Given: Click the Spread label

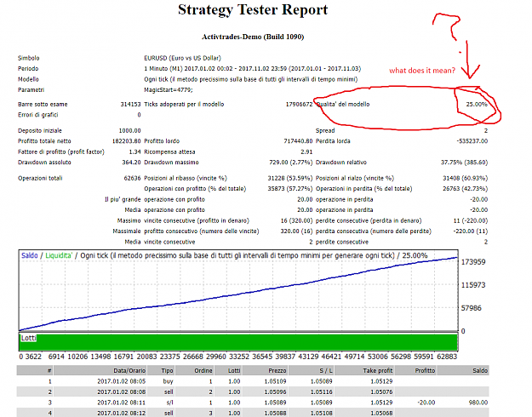Looking at the screenshot, I should point(325,130).
